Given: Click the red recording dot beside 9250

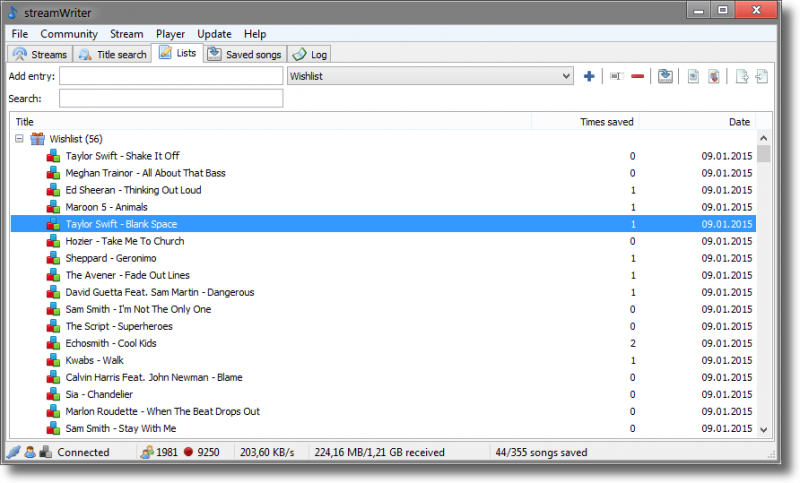Looking at the screenshot, I should [x=188, y=452].
